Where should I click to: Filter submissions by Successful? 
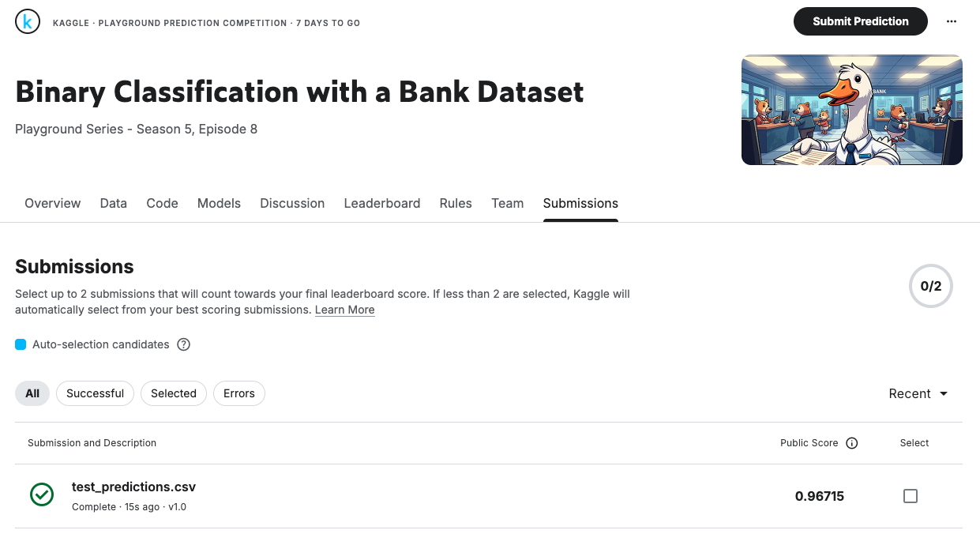[95, 393]
